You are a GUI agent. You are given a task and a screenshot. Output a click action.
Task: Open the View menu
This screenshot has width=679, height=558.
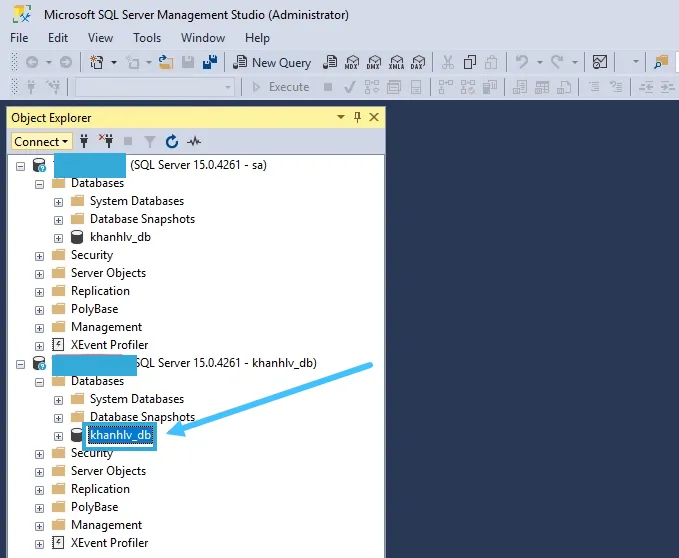click(100, 38)
